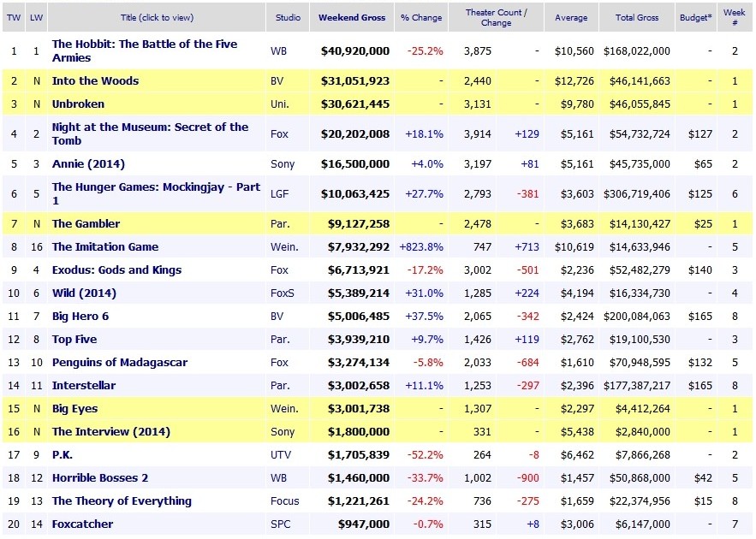Select the $12,726 average value
Image resolution: width=756 pixels, height=539 pixels.
(x=574, y=81)
